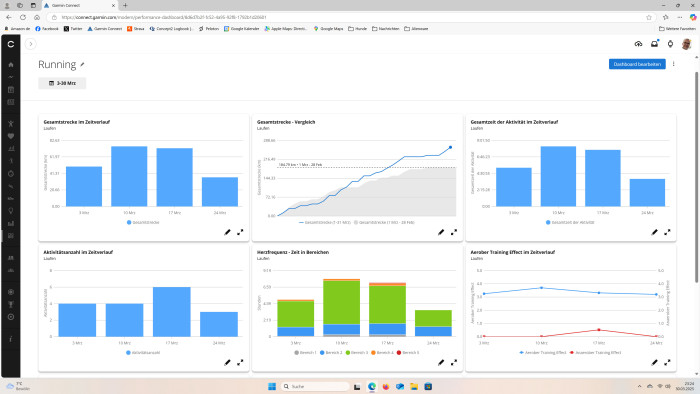Maximize the Gesamtstrecke im Zeitverlauf chart
The image size is (700, 394).
tap(240, 232)
